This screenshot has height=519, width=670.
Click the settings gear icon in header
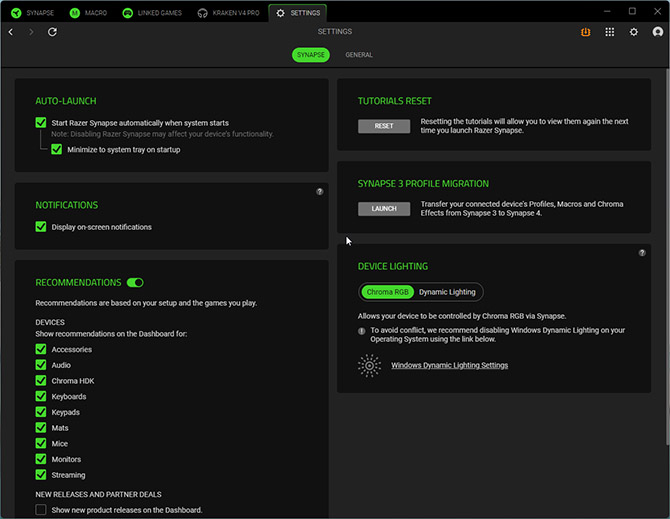coord(634,32)
